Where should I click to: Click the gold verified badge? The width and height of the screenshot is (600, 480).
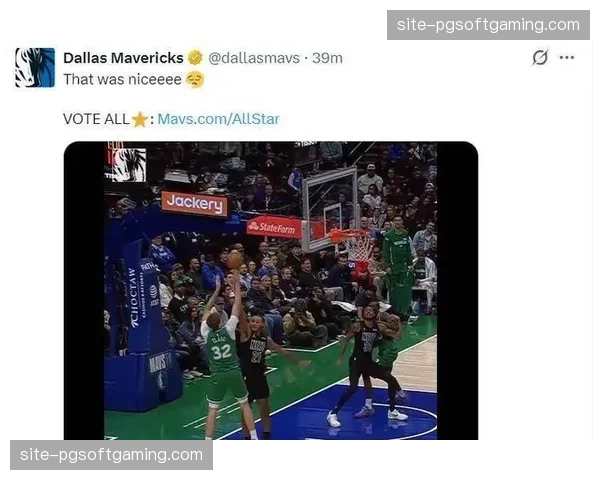click(195, 58)
